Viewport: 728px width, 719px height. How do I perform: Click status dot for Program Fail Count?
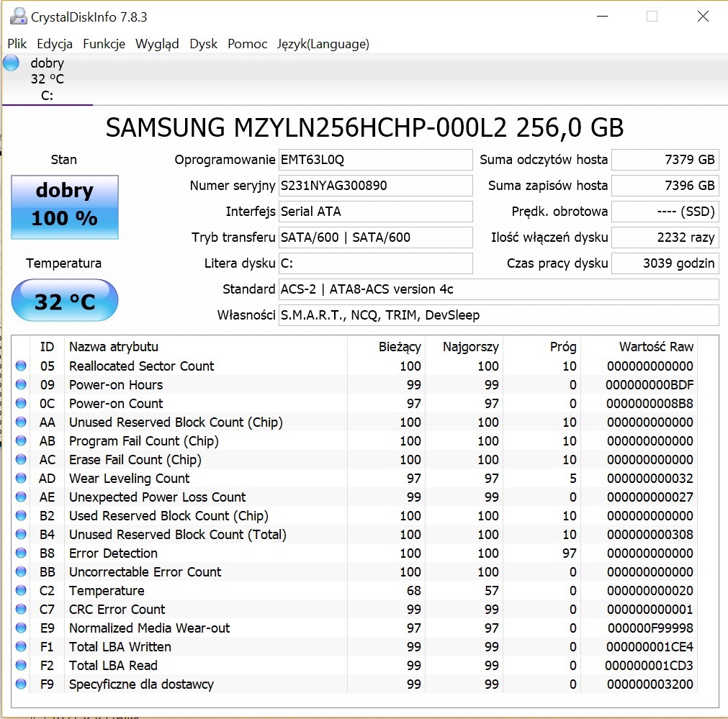pos(21,440)
